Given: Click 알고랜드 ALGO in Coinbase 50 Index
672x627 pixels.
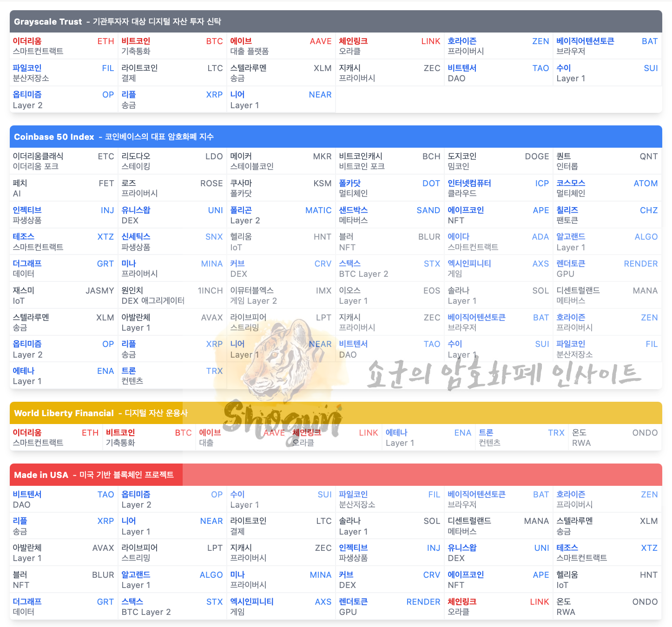Looking at the screenshot, I should (607, 242).
